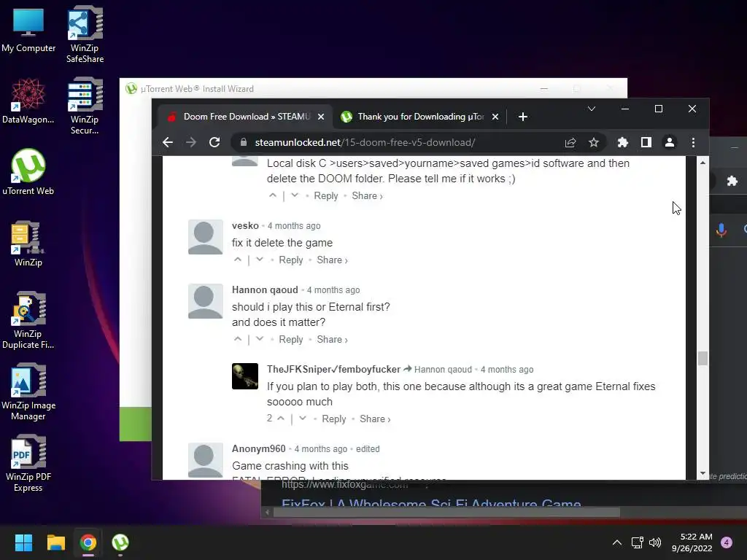Click TheJFKSniper's skull avatar
747x560 pixels.
(x=245, y=376)
